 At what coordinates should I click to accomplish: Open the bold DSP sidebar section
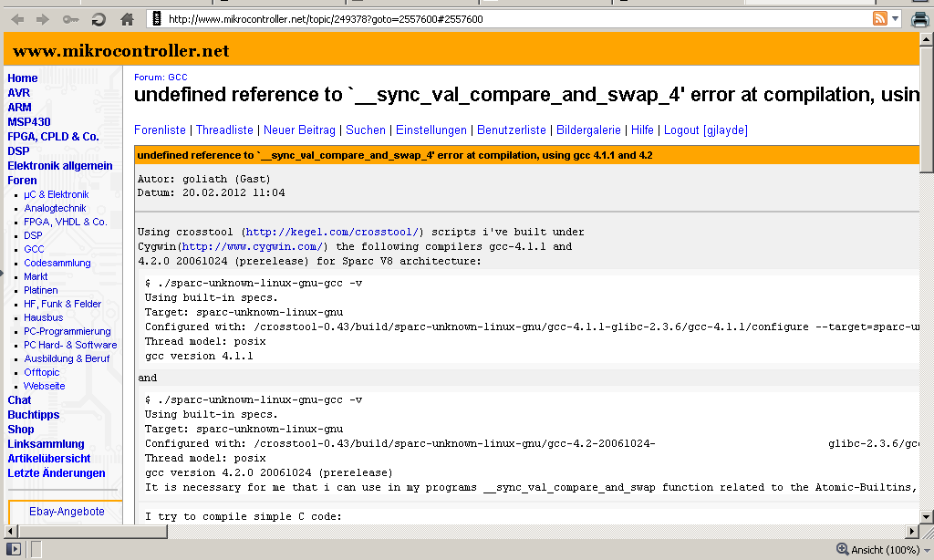coord(18,151)
